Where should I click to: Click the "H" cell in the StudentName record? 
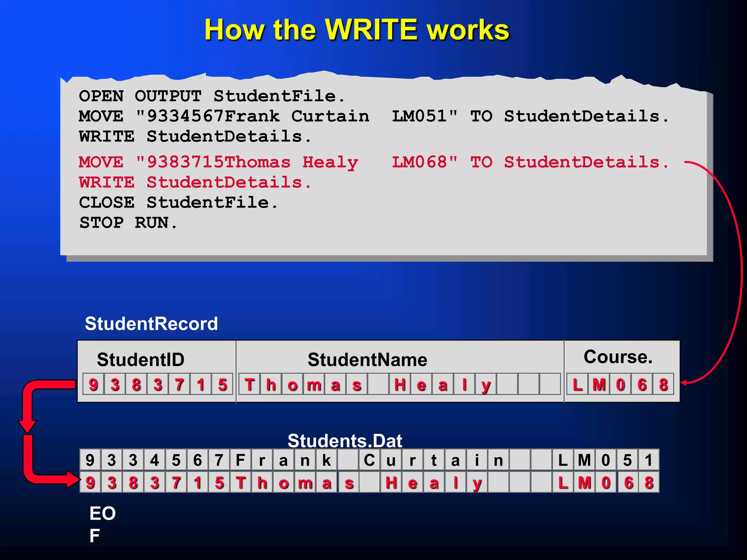[400, 384]
